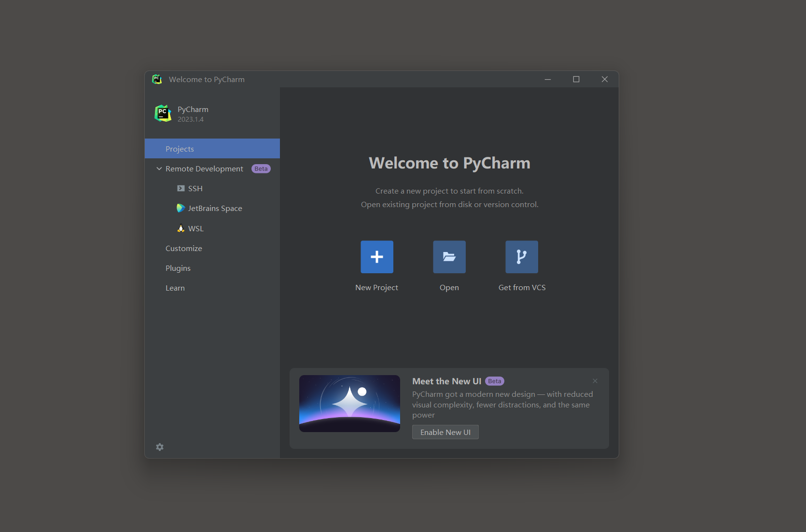The image size is (806, 532).
Task: Click the Open label under the folder
Action: coord(449,287)
